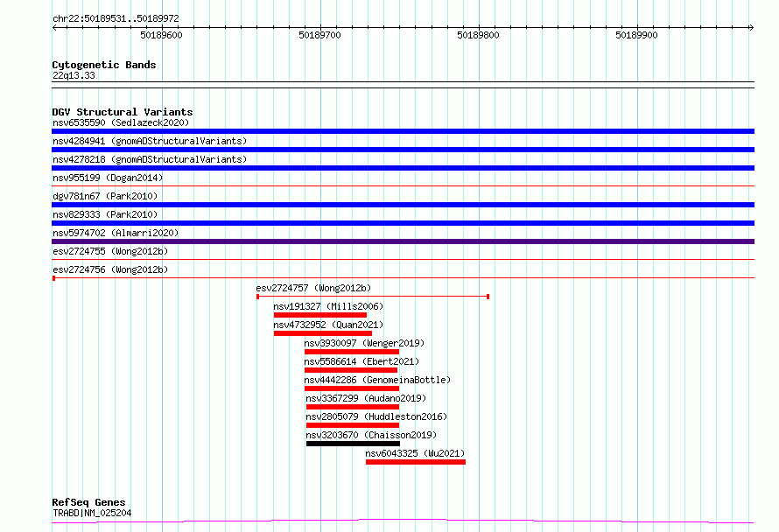Screen dimensions: 779x532
Task: Select the nsv6043325 red variant bar
Action: (416, 462)
